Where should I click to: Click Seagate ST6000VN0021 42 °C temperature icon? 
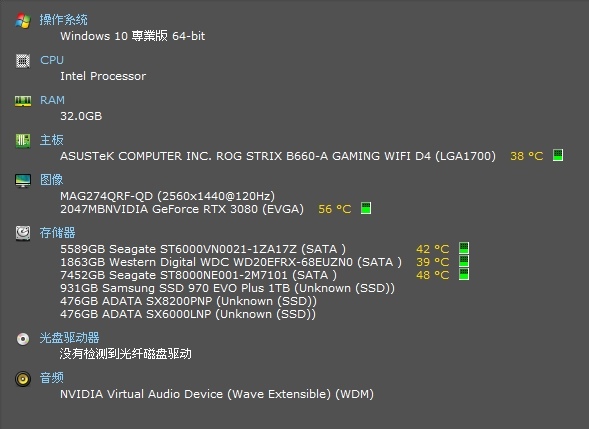[464, 248]
